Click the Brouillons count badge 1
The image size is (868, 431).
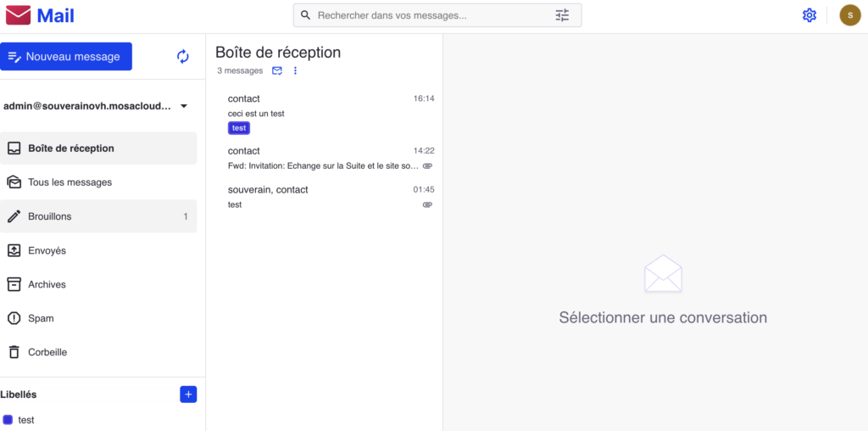click(186, 216)
